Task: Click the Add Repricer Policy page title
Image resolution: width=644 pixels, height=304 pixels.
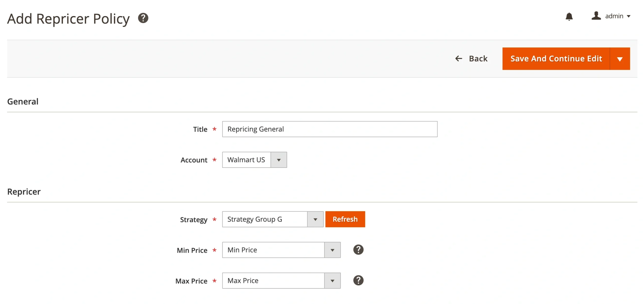Action: point(68,19)
